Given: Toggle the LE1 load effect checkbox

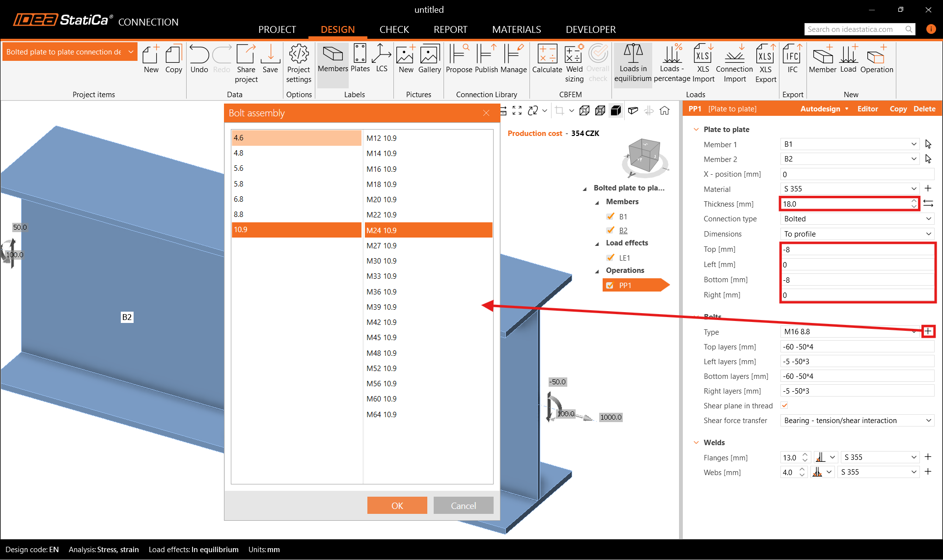Looking at the screenshot, I should 610,258.
